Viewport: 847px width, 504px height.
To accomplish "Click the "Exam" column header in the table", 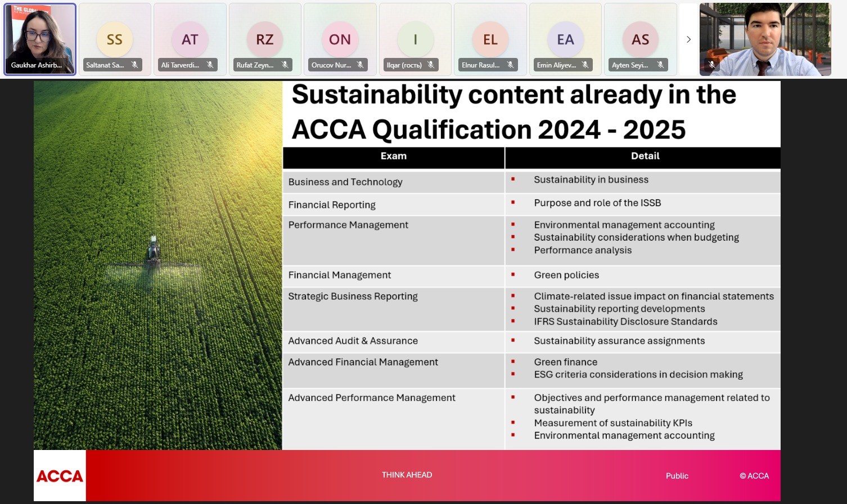I will pos(393,156).
